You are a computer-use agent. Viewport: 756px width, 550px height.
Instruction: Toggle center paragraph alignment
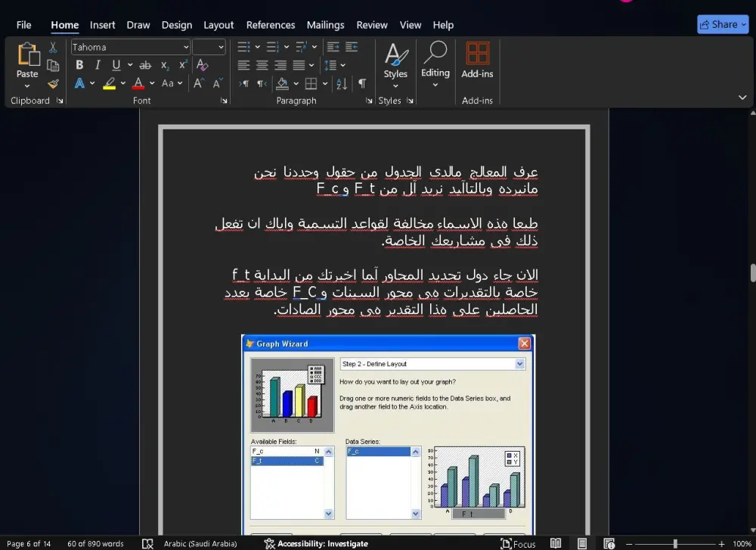[x=262, y=65]
